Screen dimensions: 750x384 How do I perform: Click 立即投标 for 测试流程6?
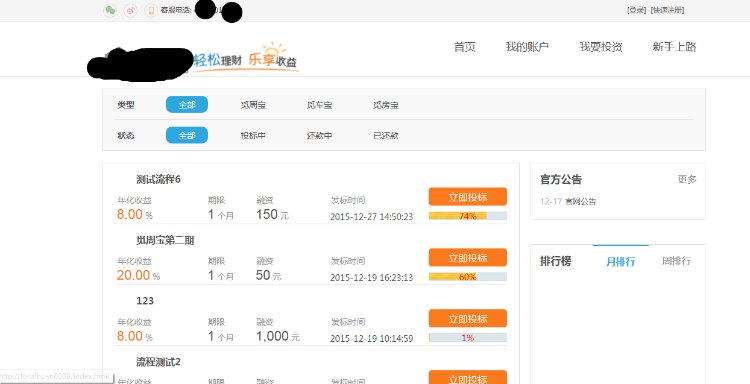pos(468,197)
